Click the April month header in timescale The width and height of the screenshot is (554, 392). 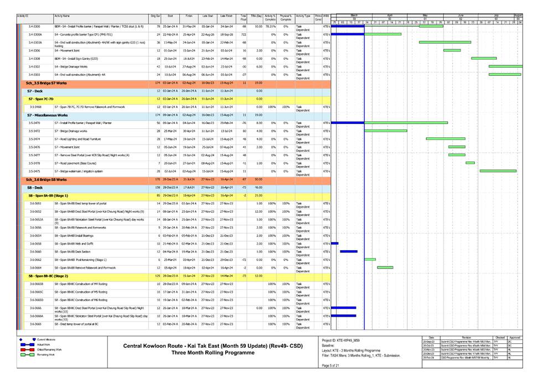tap(389, 17)
